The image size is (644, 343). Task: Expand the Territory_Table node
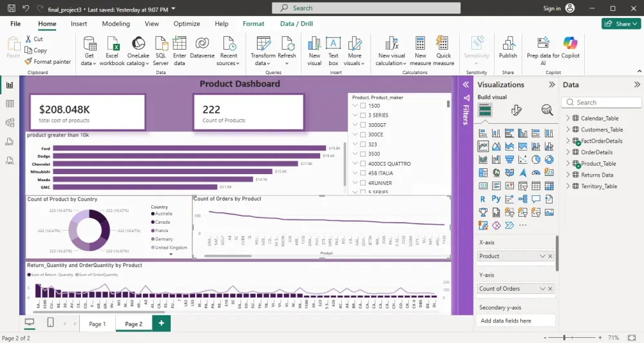tap(568, 186)
